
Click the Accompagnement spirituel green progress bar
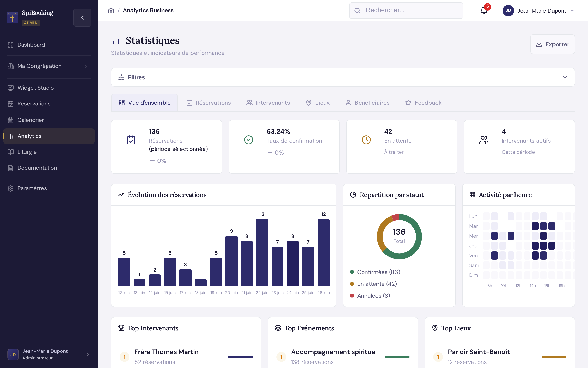pyautogui.click(x=397, y=357)
